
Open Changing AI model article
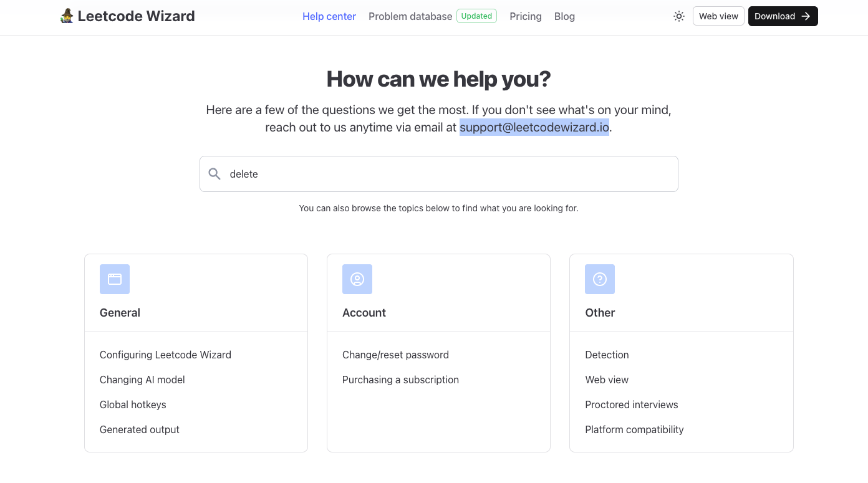click(x=142, y=380)
